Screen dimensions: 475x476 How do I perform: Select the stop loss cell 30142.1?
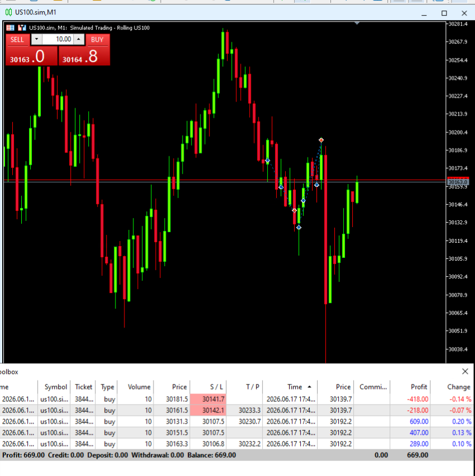pyautogui.click(x=208, y=410)
